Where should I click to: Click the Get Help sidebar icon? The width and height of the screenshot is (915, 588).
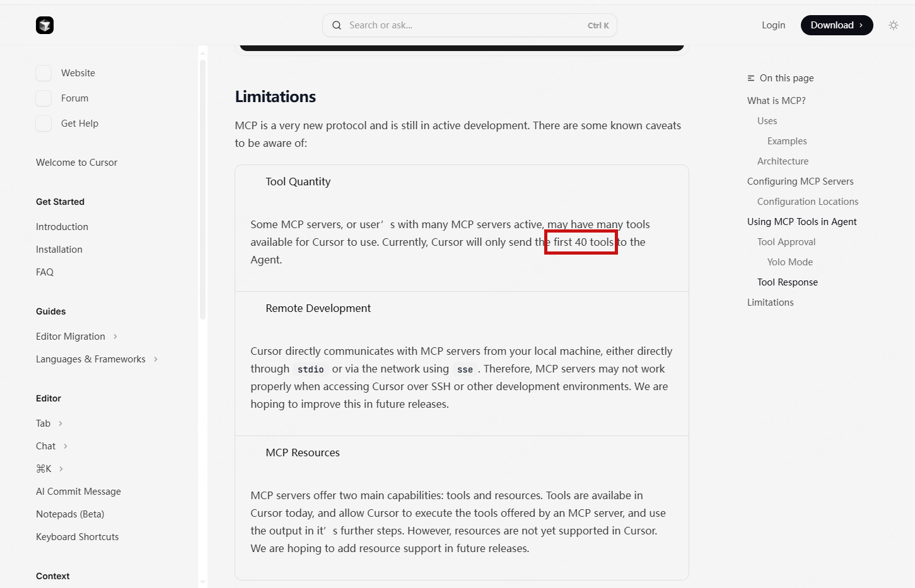(44, 124)
